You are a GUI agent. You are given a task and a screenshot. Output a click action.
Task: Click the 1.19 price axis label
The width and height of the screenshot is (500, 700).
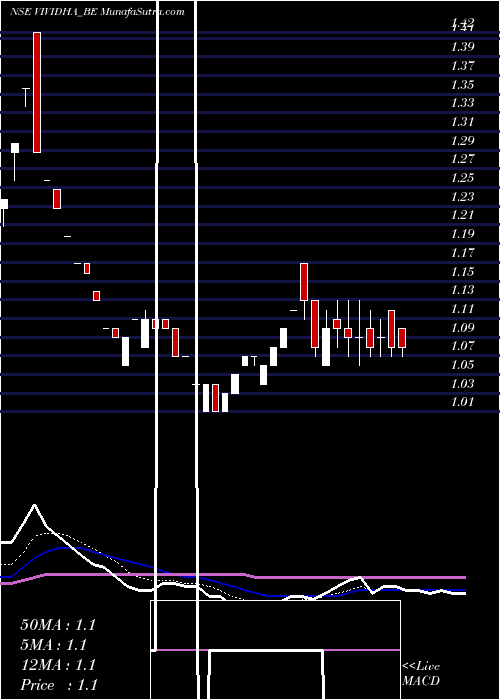point(462,233)
